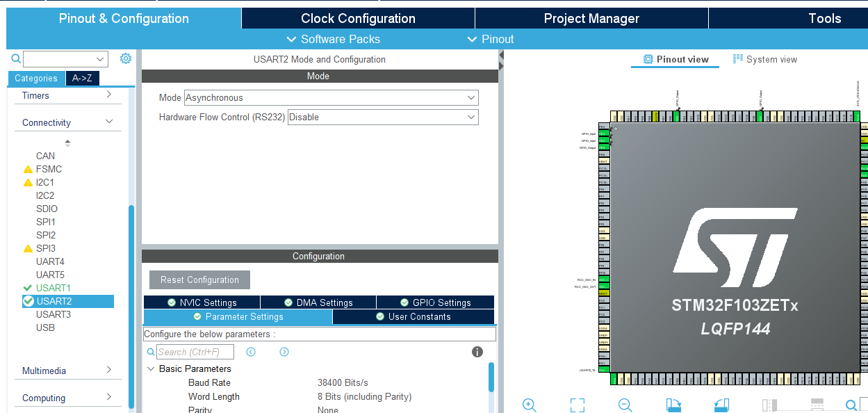Viewport: 868px width, 413px height.
Task: Select SPI2 peripheral
Action: [46, 235]
